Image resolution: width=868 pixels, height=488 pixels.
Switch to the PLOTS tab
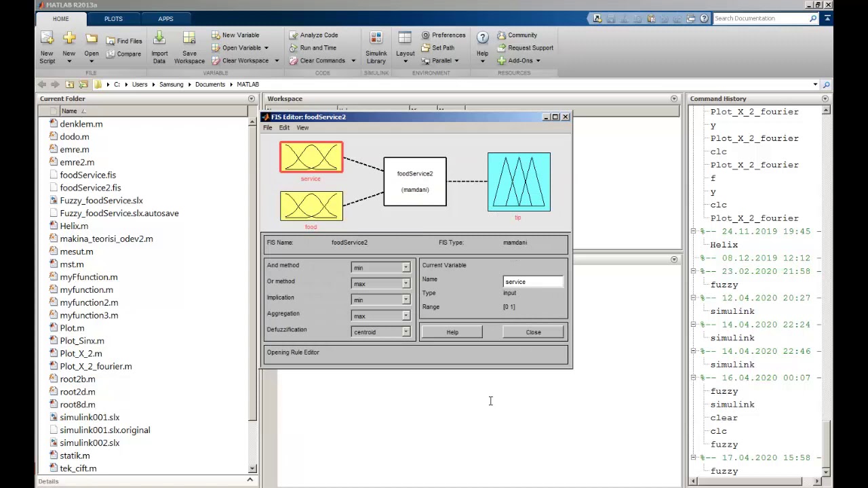(113, 19)
